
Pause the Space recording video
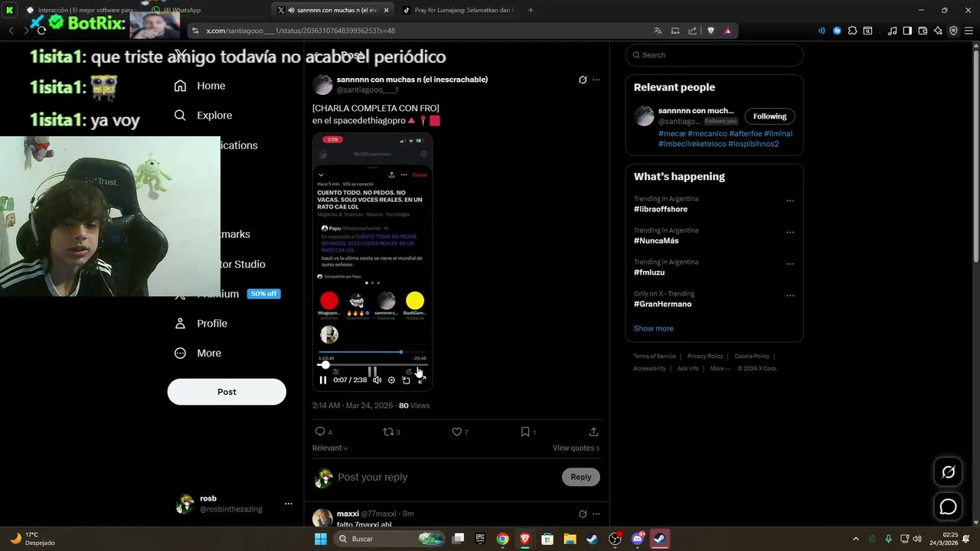[x=323, y=380]
